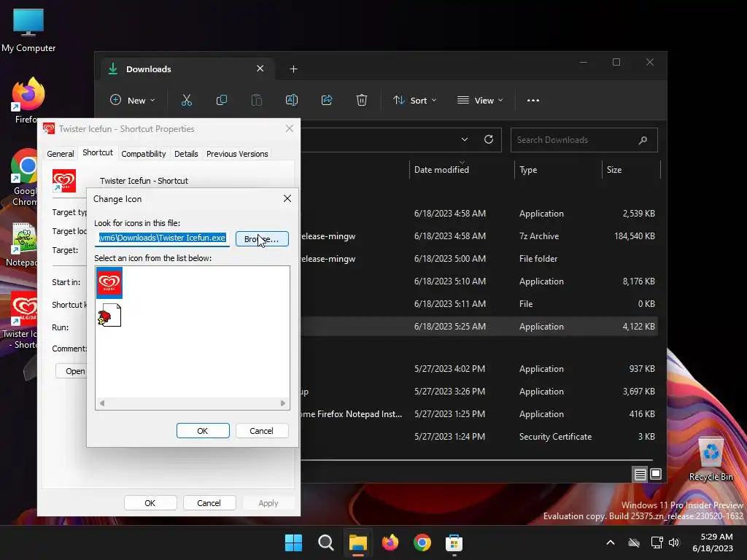Click the right arrow of icon list scrollbar
This screenshot has width=747, height=560.
(x=283, y=403)
